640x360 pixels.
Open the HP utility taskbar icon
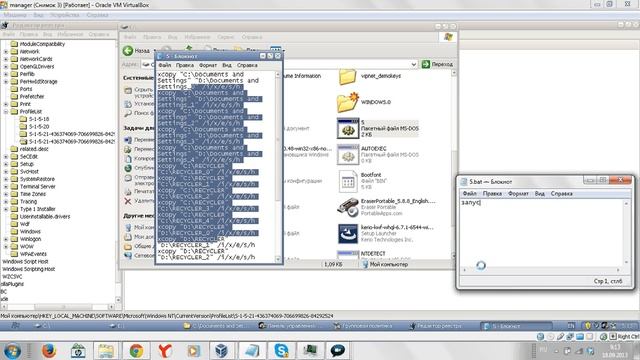[x=78, y=351]
